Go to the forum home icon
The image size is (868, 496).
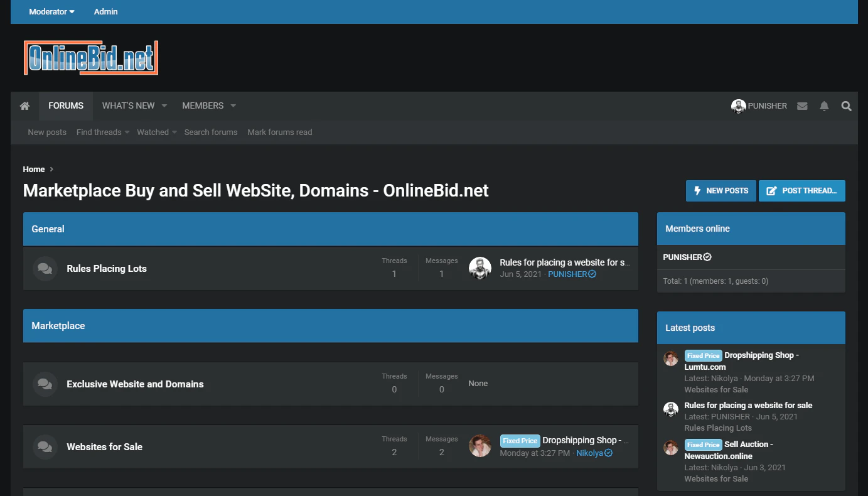tap(24, 106)
